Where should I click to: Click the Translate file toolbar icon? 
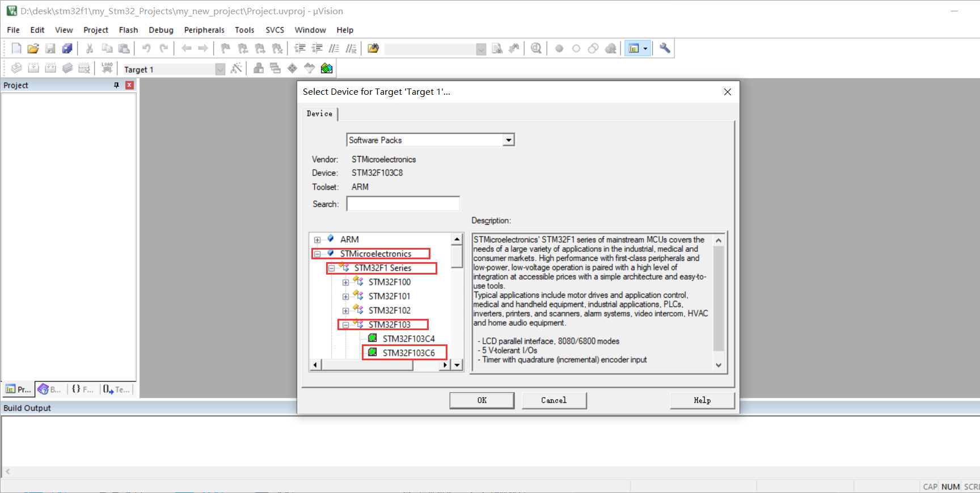(16, 68)
